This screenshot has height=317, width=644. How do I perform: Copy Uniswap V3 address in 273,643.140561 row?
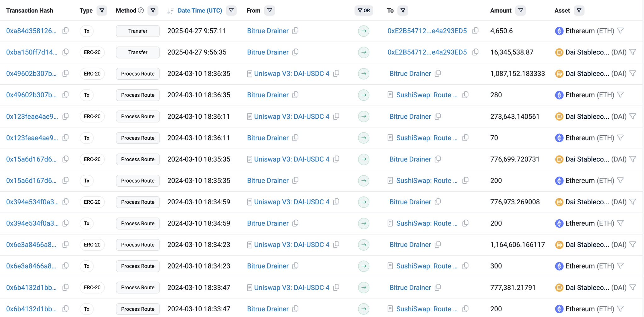[336, 116]
